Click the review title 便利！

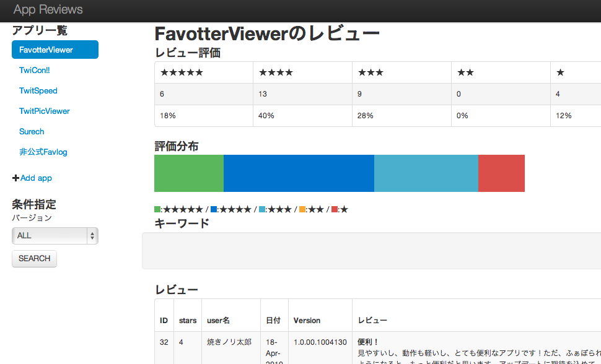pos(368,342)
